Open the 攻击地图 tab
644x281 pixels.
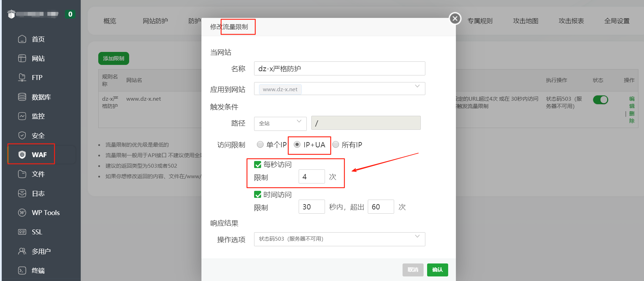click(526, 21)
